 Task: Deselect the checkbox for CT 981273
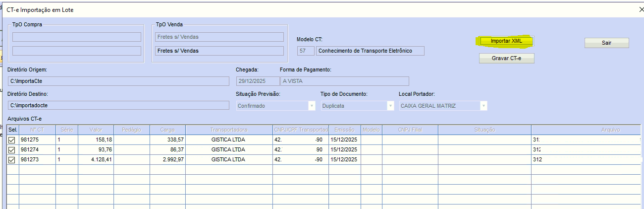tap(12, 159)
